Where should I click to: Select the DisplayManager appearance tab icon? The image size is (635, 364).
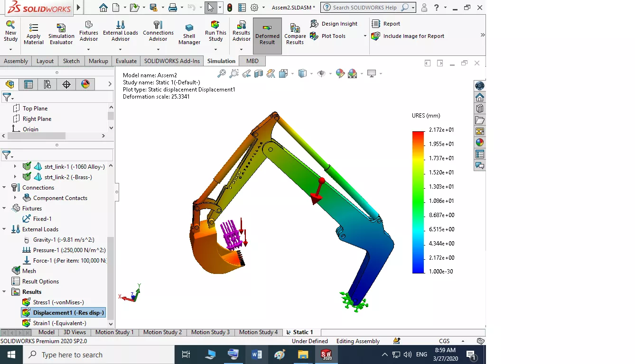85,84
